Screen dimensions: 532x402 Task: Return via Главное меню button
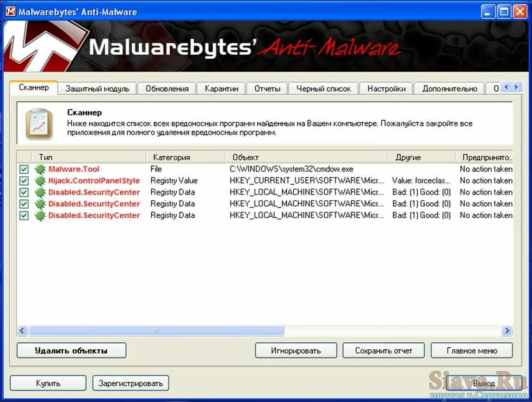click(x=471, y=351)
